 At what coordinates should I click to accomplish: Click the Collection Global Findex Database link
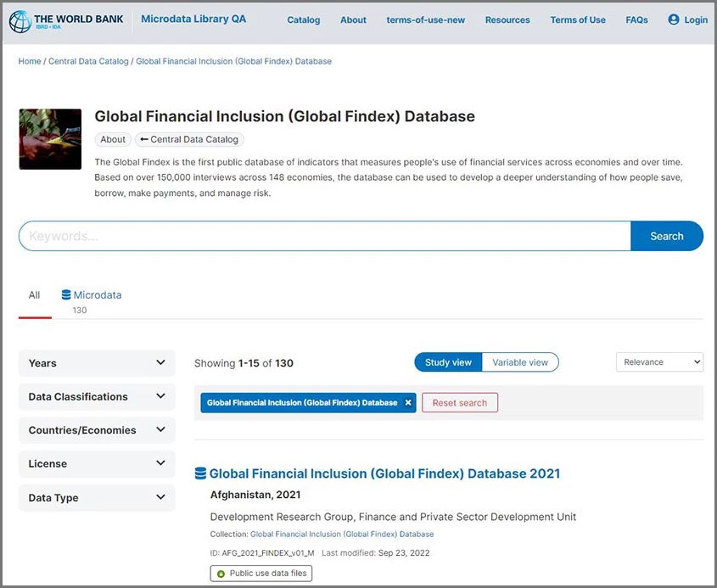[342, 534]
